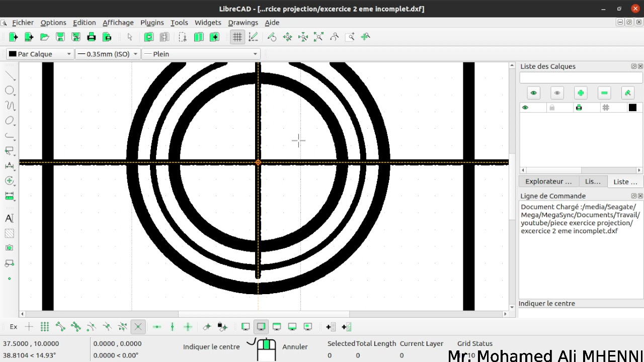The image size is (644, 362).
Task: Click the Previous View zoom icon
Action: 335,37
